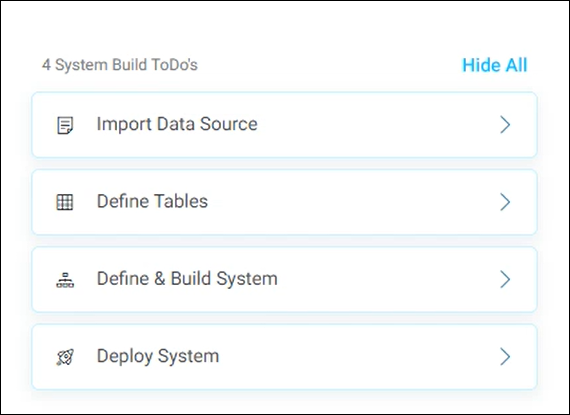Open the Define & Build System chevron
Viewport: 570px width, 415px height.
pyautogui.click(x=505, y=279)
